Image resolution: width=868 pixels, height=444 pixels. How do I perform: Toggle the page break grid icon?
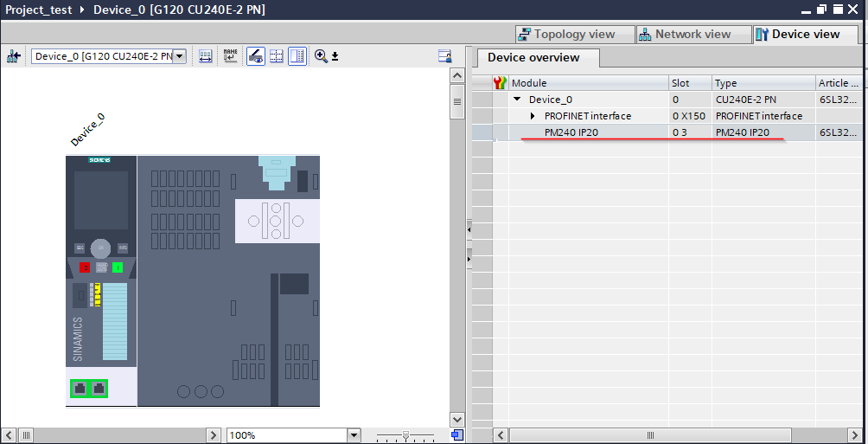[x=277, y=56]
